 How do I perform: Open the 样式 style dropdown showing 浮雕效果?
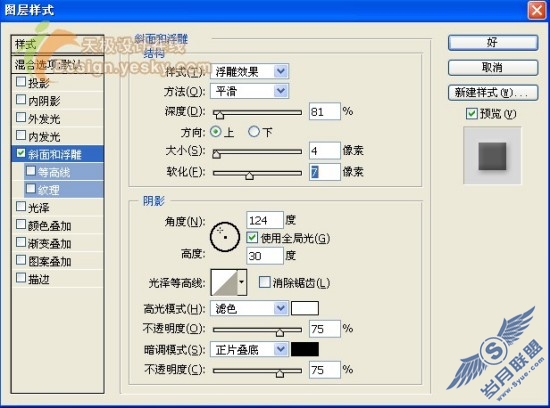[249, 72]
